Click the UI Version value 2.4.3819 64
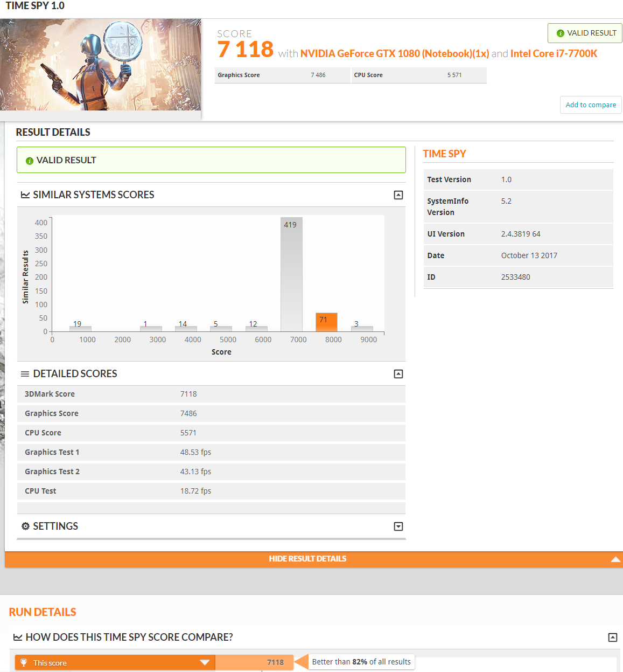 521,234
